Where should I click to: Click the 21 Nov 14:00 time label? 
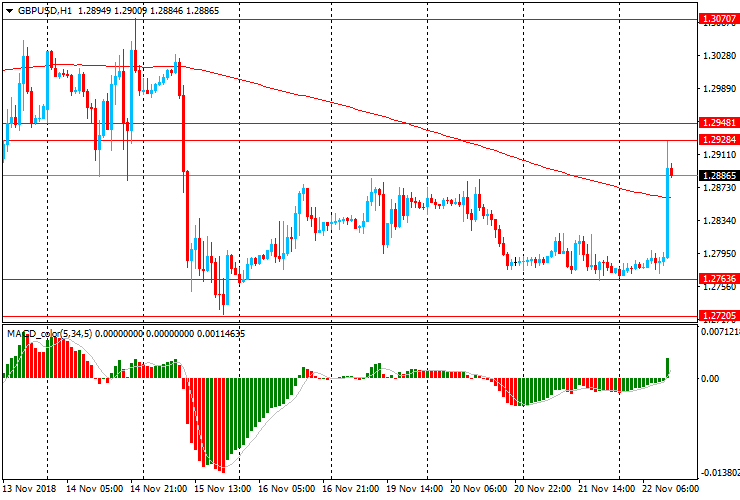tap(606, 489)
